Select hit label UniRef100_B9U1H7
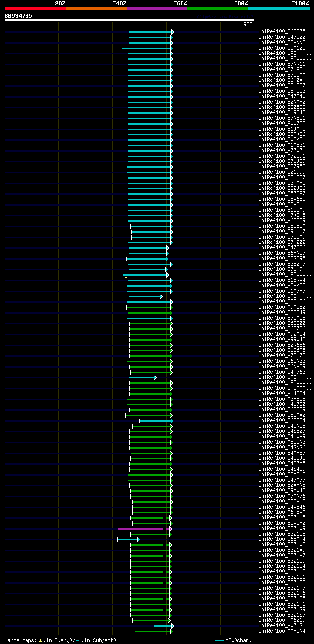The height and width of the screenshot is (644, 314). (x=283, y=231)
